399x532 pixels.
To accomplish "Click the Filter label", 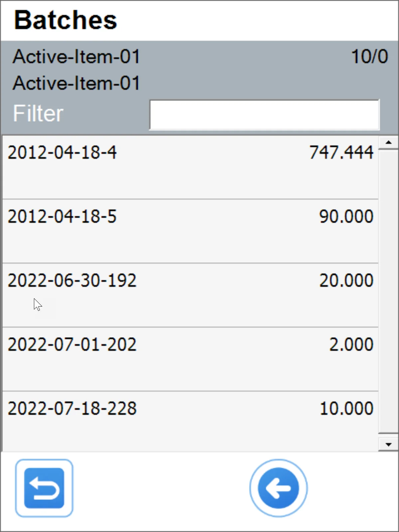I will (x=38, y=114).
